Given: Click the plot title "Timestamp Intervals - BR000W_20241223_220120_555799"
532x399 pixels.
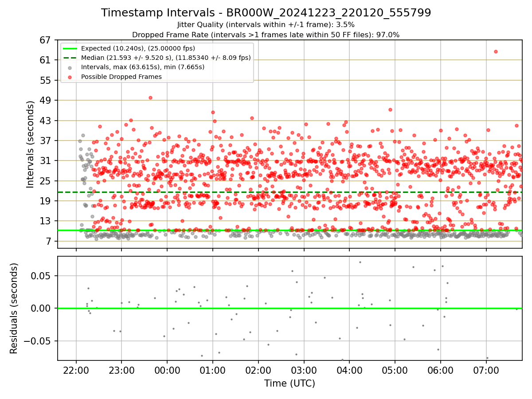Looking at the screenshot, I should [x=266, y=13].
